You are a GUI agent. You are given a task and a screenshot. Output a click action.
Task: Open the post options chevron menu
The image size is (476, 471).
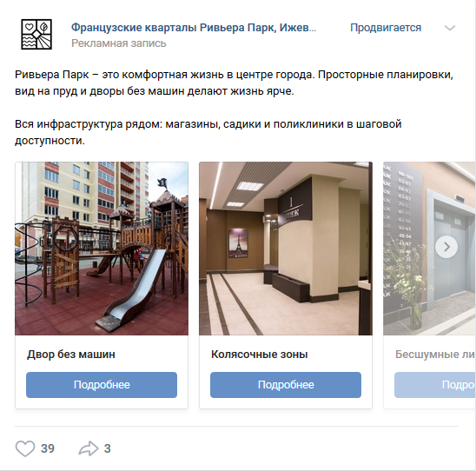tap(450, 28)
